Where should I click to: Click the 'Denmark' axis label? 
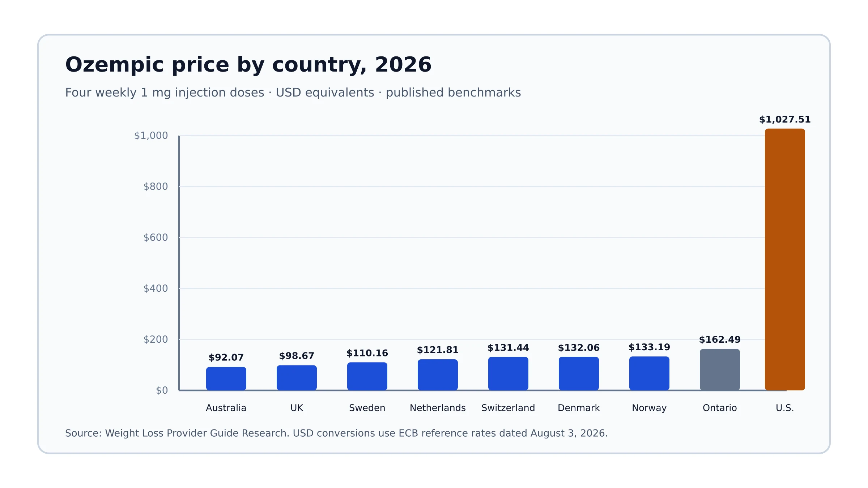579,408
